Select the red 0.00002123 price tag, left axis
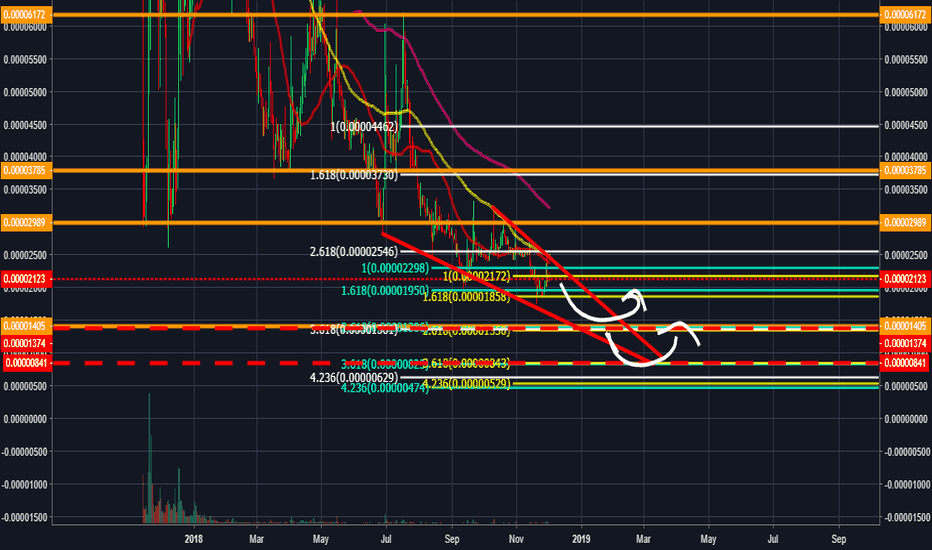932x550 pixels. pyautogui.click(x=26, y=278)
